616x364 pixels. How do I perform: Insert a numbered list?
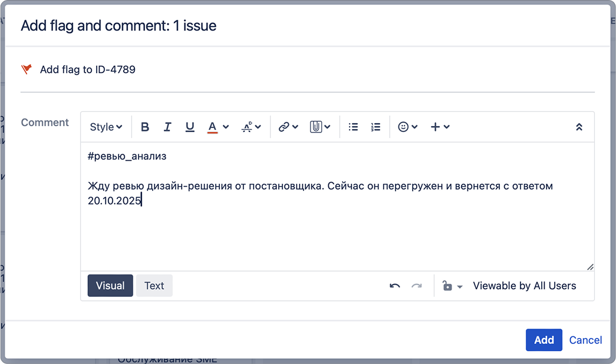pos(375,127)
